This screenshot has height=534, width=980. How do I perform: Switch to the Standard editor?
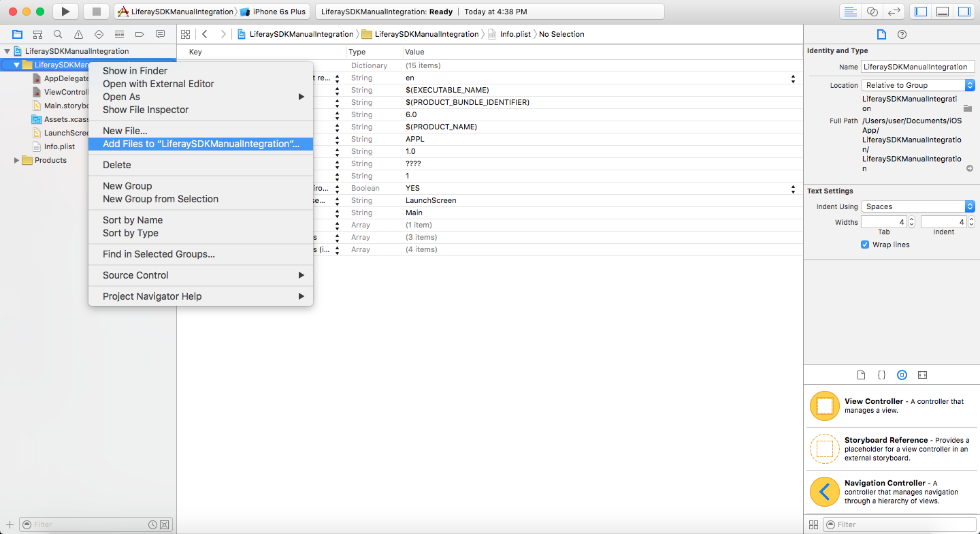pyautogui.click(x=850, y=12)
